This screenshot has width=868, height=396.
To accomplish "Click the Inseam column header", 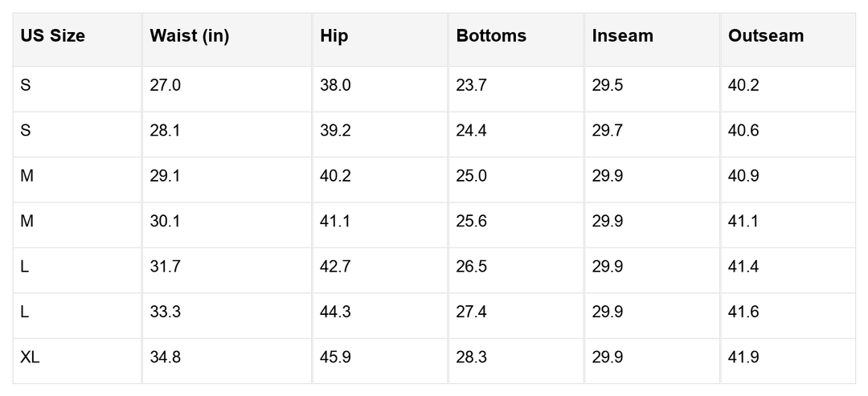I will click(623, 36).
